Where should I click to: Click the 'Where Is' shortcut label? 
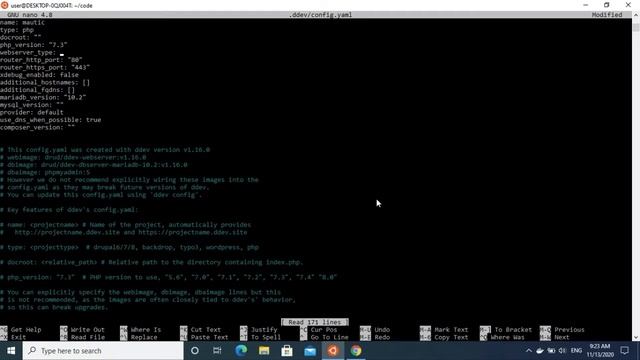146,329
